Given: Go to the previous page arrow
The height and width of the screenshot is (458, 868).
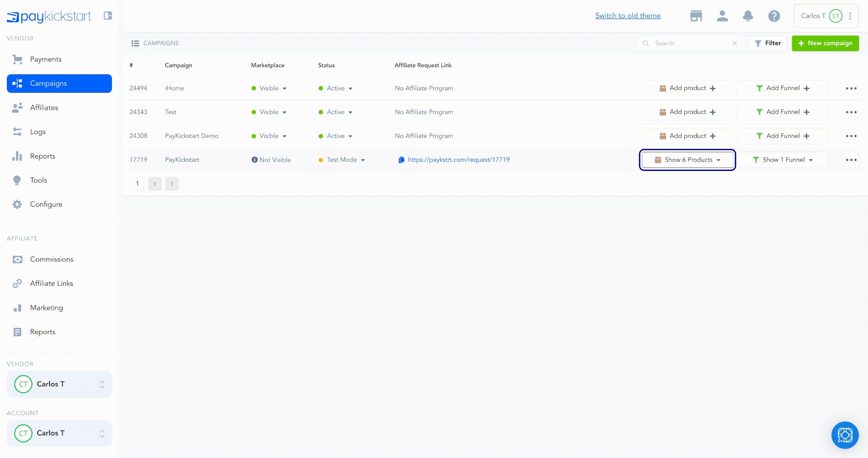Looking at the screenshot, I should pyautogui.click(x=155, y=184).
